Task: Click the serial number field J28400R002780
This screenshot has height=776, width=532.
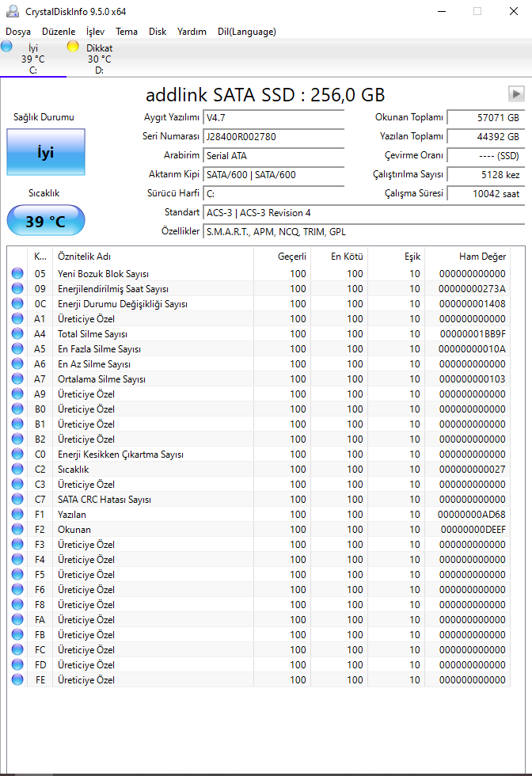Action: point(274,136)
